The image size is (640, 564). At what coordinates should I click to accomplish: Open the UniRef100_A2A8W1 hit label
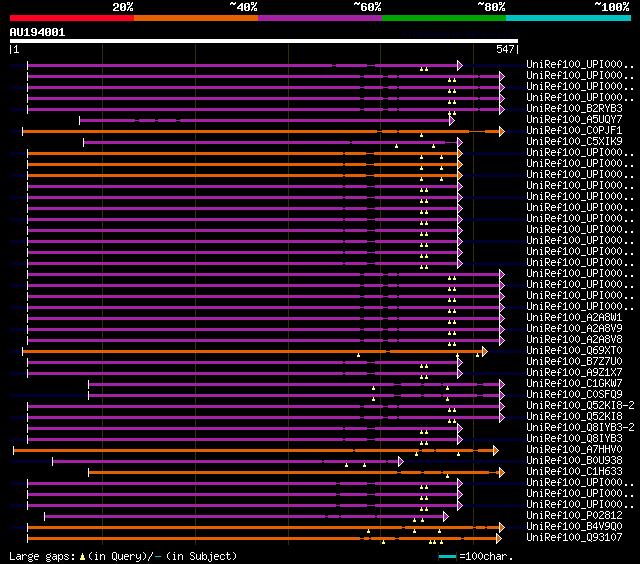(x=574, y=318)
